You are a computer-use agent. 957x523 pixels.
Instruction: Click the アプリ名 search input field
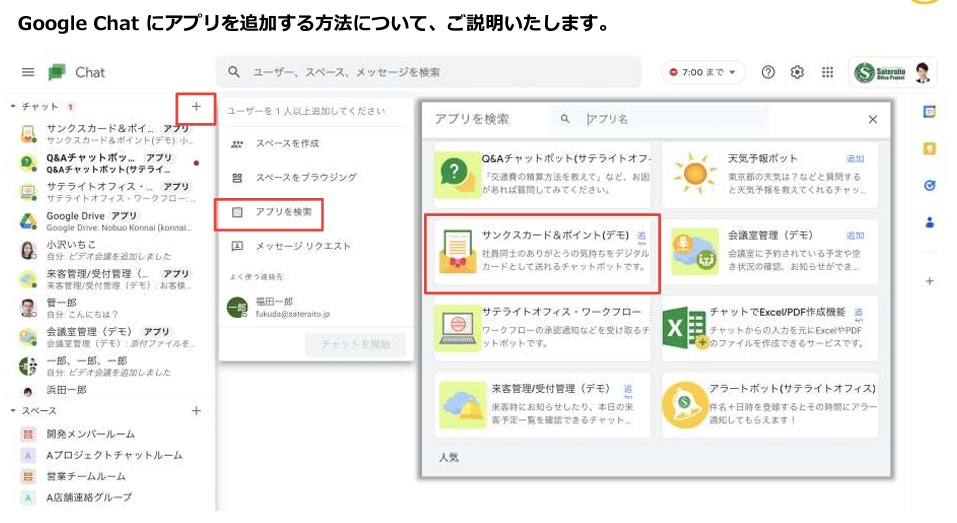(x=658, y=119)
